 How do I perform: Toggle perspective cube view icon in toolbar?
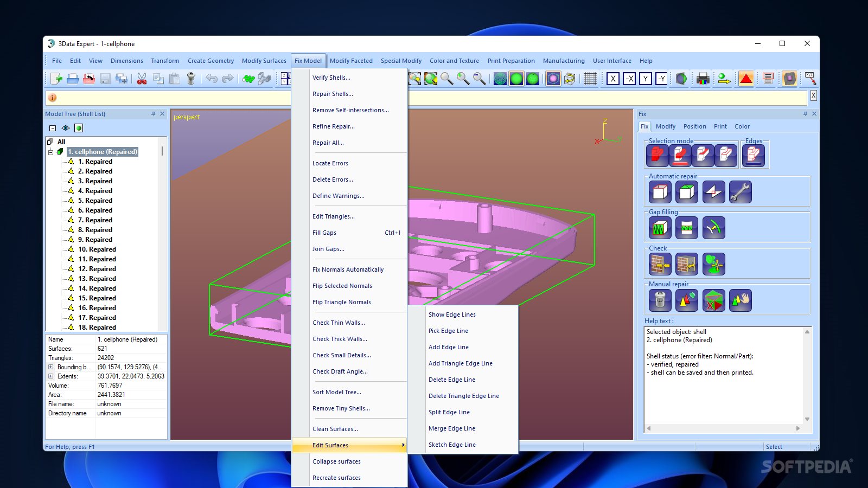tap(553, 79)
